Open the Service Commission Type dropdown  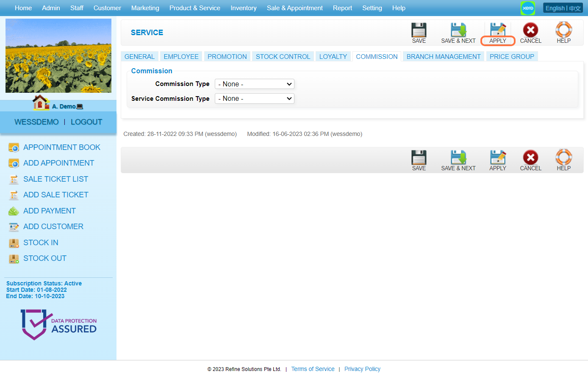click(x=254, y=98)
